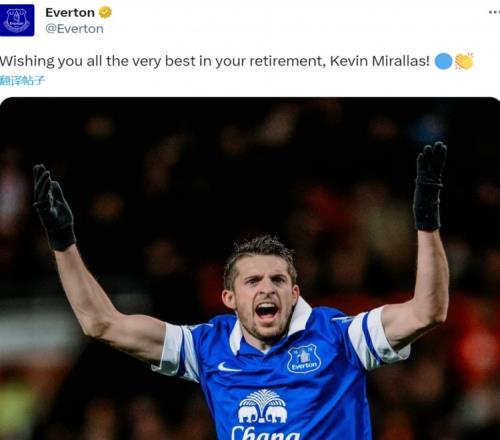Click the clapping hands emoji
This screenshot has width=500, height=440.
pos(464,61)
